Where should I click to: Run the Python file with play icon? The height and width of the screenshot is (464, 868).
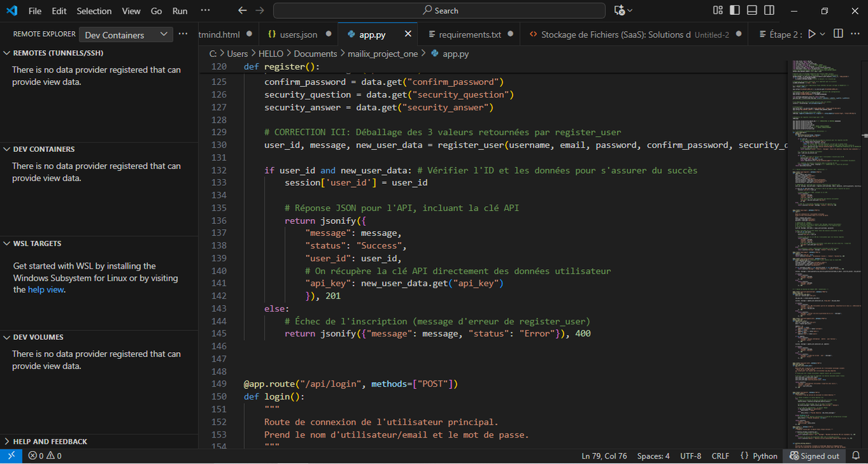[x=811, y=34]
